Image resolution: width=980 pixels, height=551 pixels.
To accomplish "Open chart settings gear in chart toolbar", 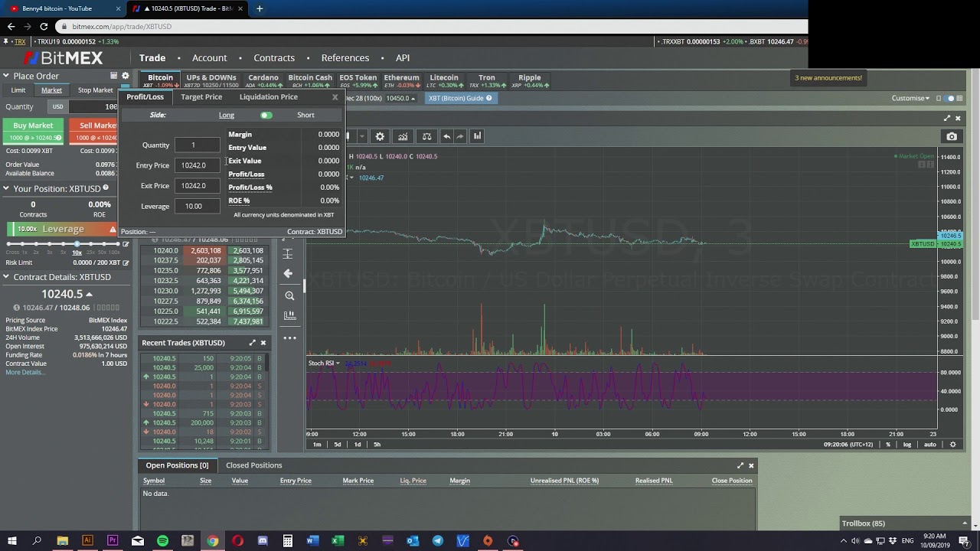I will (x=380, y=136).
